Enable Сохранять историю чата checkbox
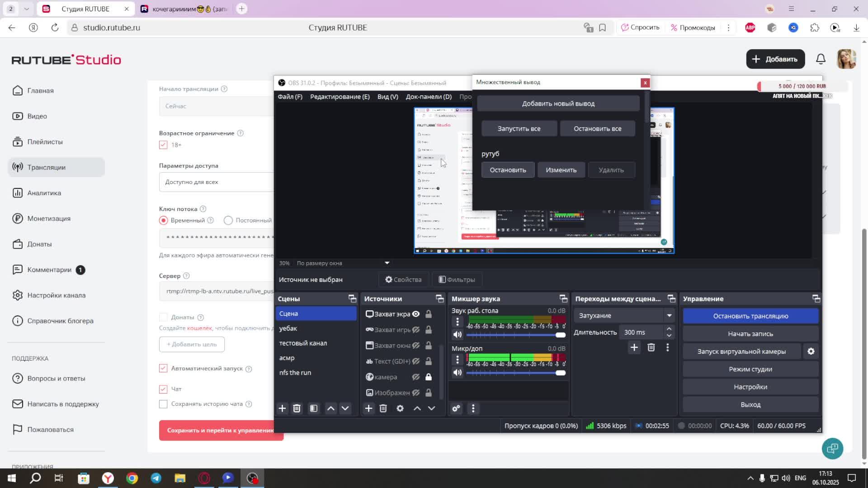Screen dimensions: 868x488 tap(163, 404)
